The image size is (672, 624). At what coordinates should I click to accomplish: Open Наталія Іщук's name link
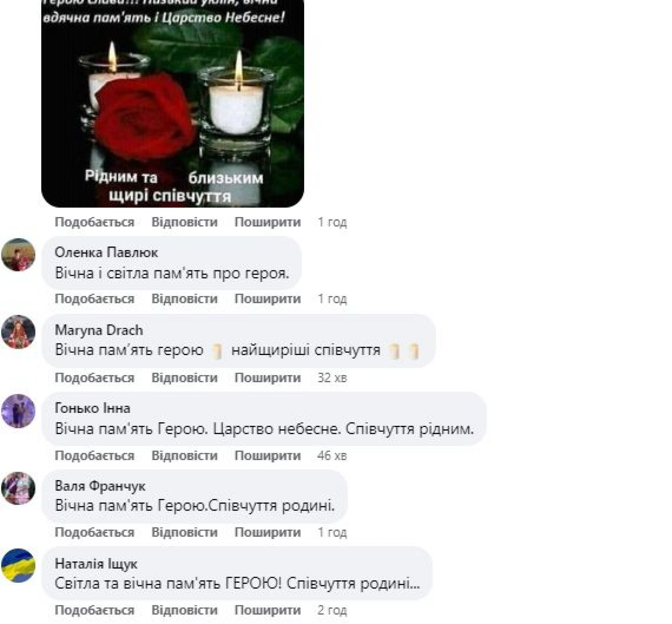click(96, 564)
